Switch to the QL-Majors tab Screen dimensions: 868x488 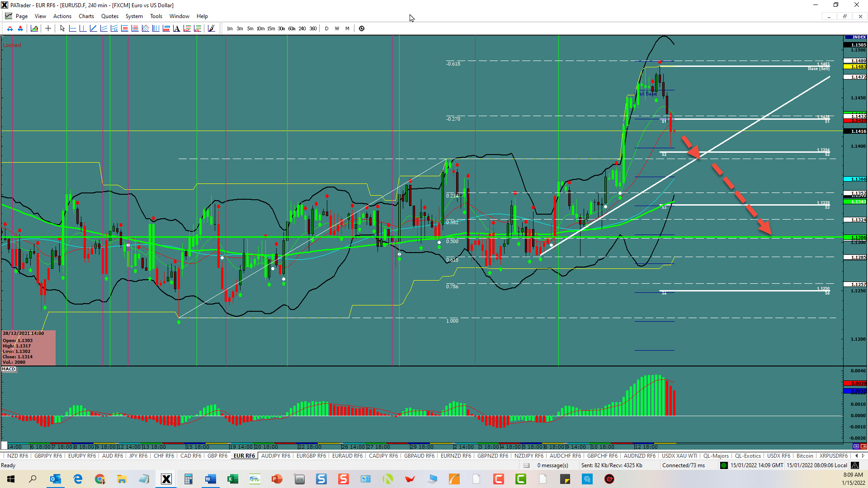tap(716, 456)
